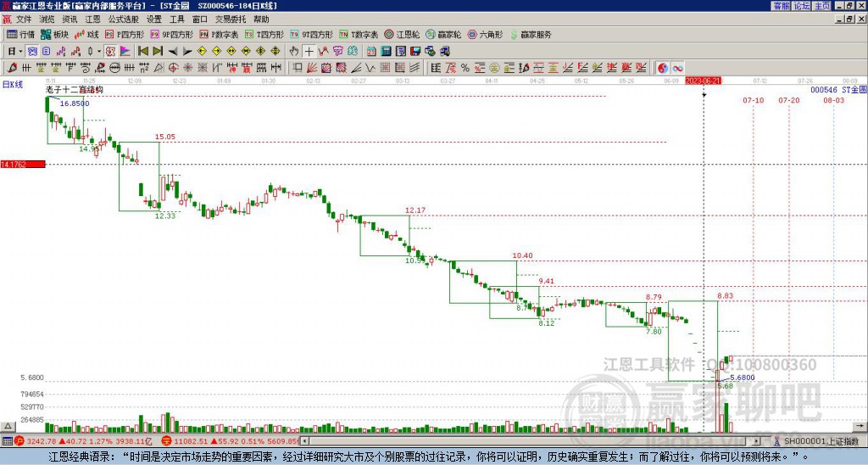Open the P四方形 tool
This screenshot has height=465, width=868.
click(125, 34)
